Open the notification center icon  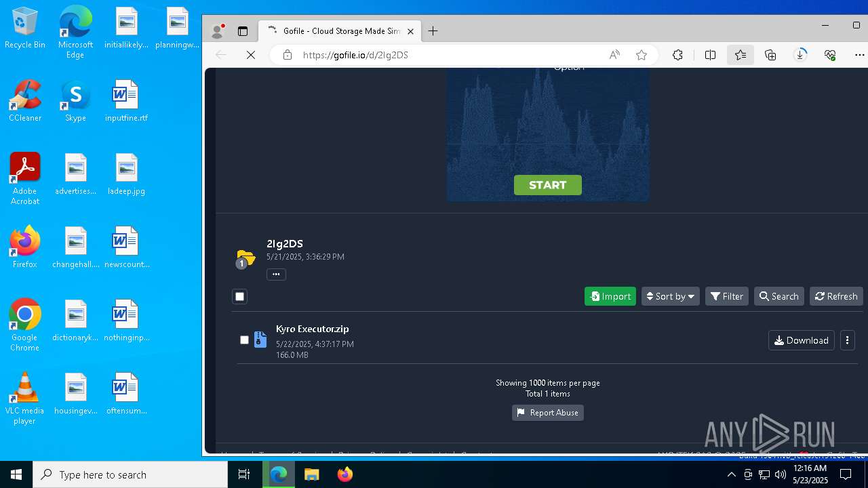coord(846,474)
